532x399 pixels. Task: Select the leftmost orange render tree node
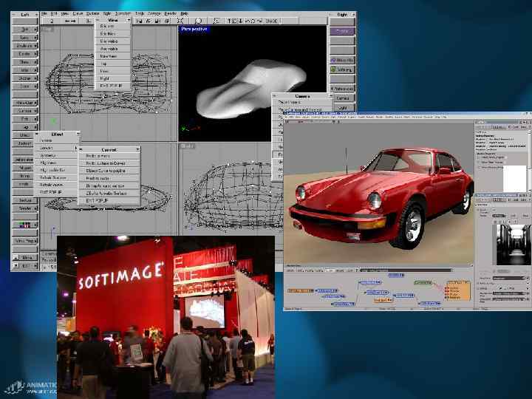[x=301, y=291]
